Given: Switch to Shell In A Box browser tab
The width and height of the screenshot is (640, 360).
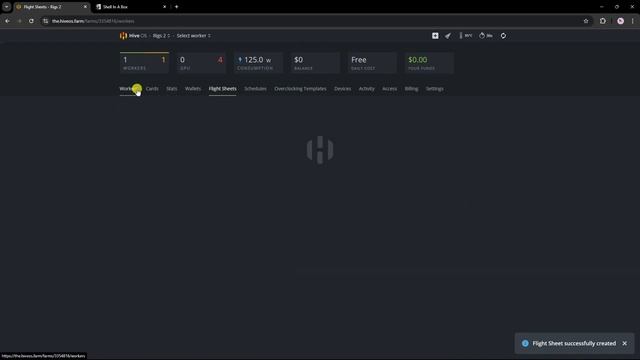Looking at the screenshot, I should [x=131, y=7].
